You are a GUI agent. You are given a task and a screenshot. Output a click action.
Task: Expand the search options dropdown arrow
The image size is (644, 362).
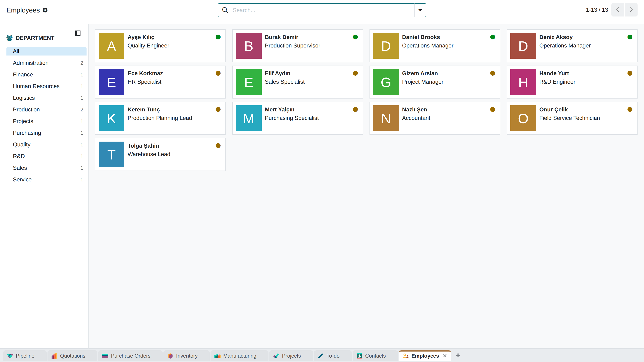click(x=420, y=10)
